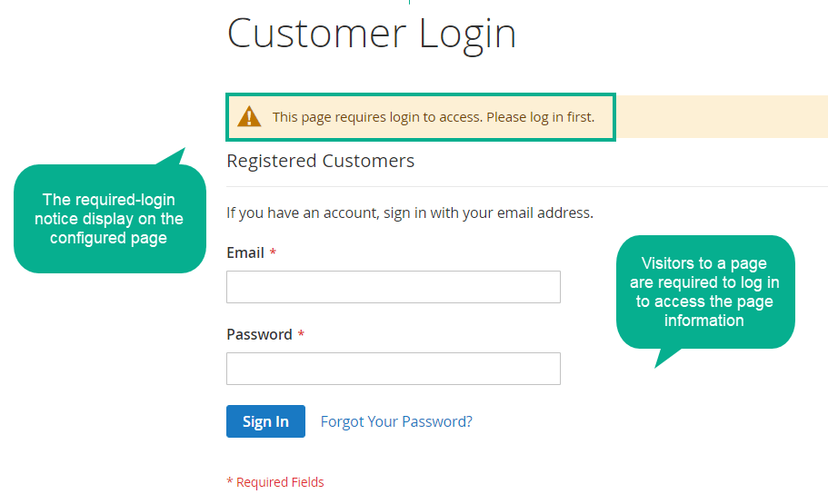Click the Customer Login heading
Viewport: 828px width, 504px height.
tap(371, 34)
